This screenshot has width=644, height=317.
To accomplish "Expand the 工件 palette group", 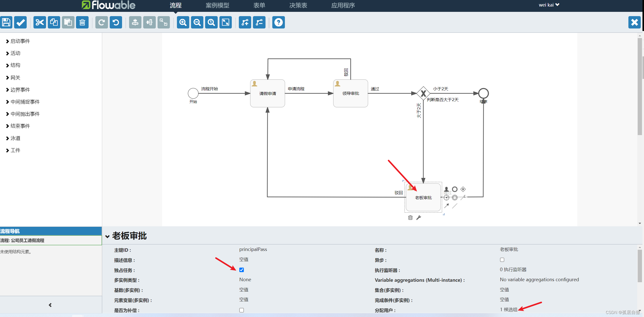I will [13, 150].
